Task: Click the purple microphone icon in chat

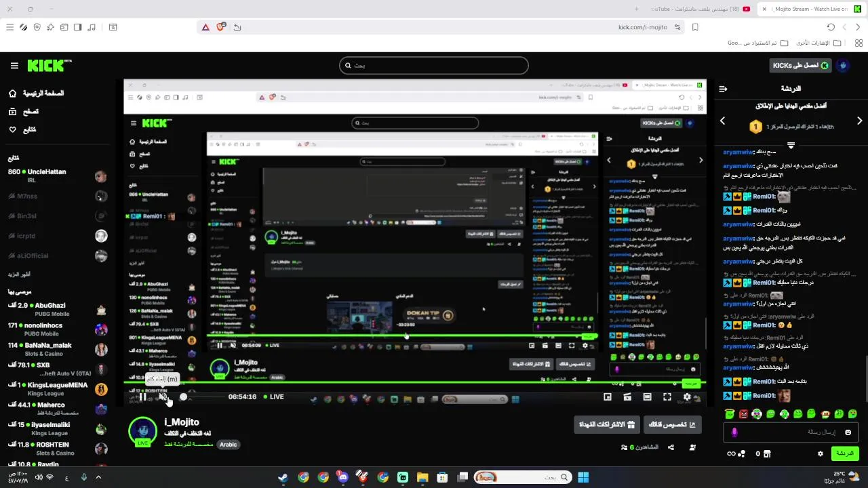Action: pyautogui.click(x=734, y=432)
